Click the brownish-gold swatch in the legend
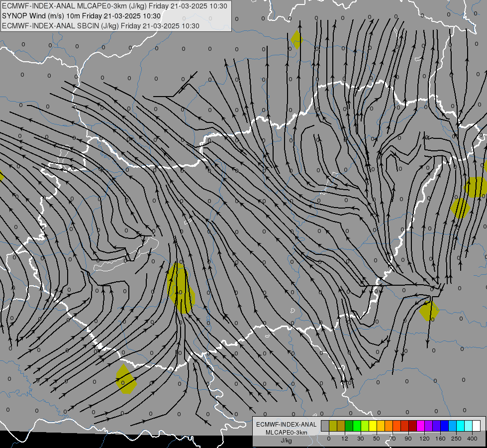The image size is (487, 448). (x=341, y=426)
